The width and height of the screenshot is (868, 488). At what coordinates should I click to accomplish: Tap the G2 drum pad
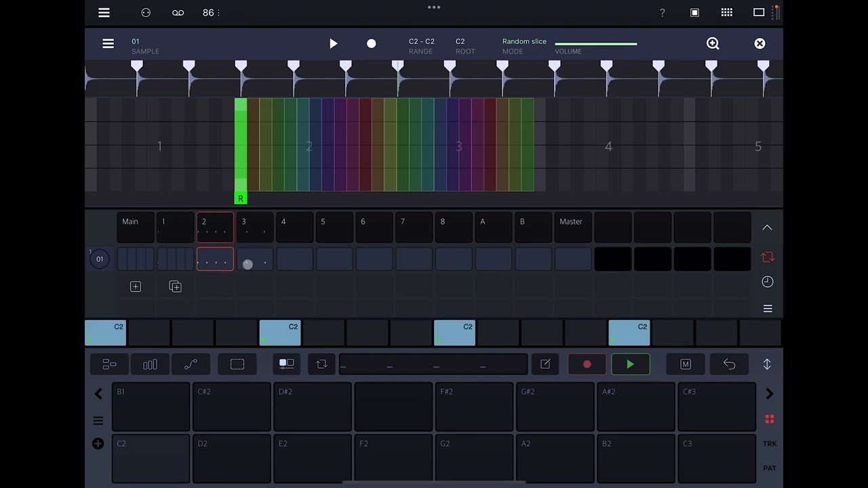(475, 458)
